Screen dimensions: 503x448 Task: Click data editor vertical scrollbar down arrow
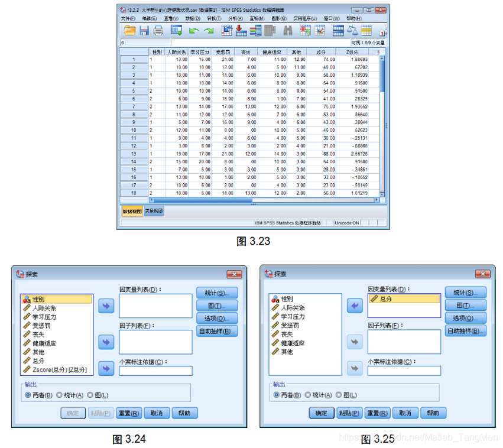(382, 194)
